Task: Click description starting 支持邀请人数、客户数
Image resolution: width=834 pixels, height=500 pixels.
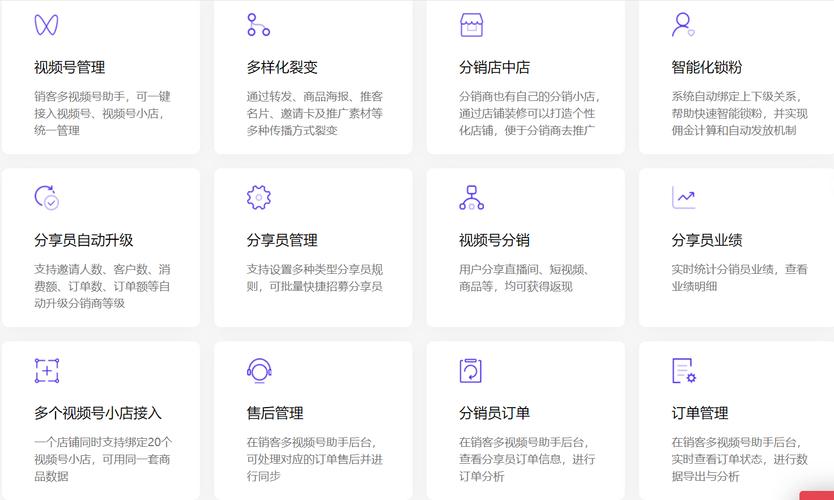Action: (102, 286)
